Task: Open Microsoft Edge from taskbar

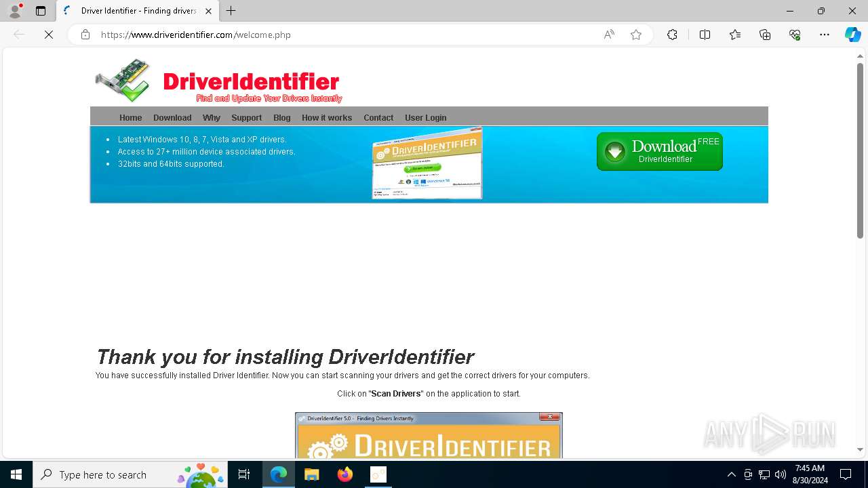Action: (x=279, y=474)
